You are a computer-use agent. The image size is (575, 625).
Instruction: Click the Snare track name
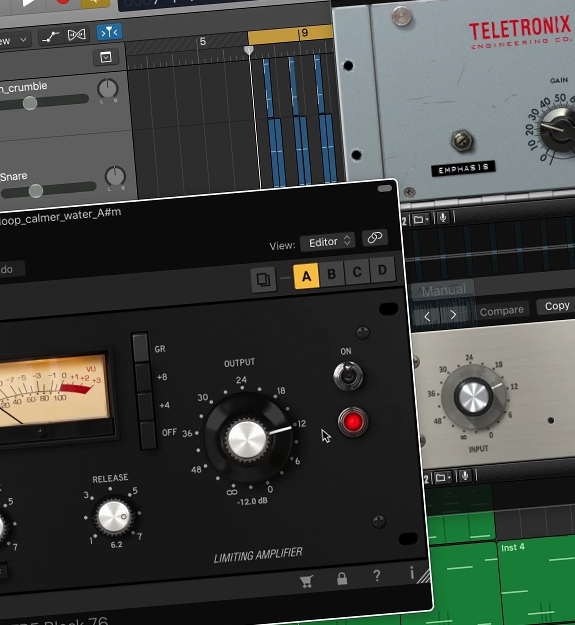pos(14,176)
